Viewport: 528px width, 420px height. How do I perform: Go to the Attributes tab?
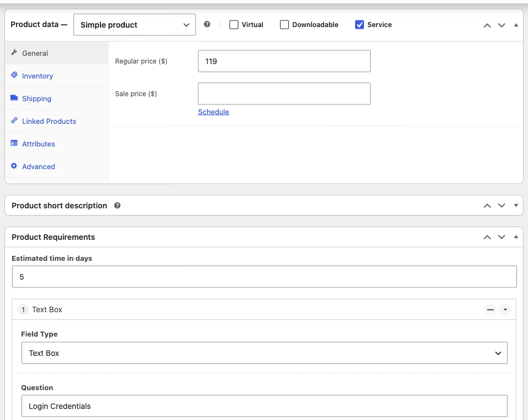coord(56,144)
